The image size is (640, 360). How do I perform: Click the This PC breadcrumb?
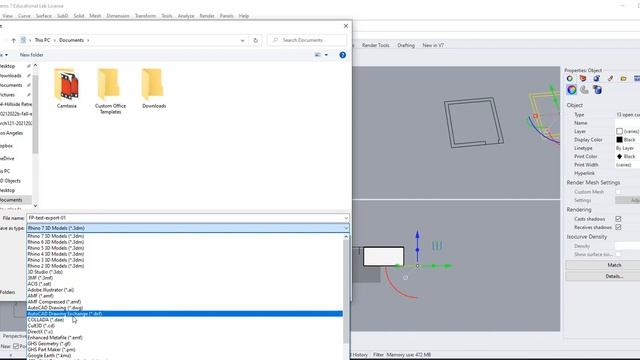click(42, 40)
